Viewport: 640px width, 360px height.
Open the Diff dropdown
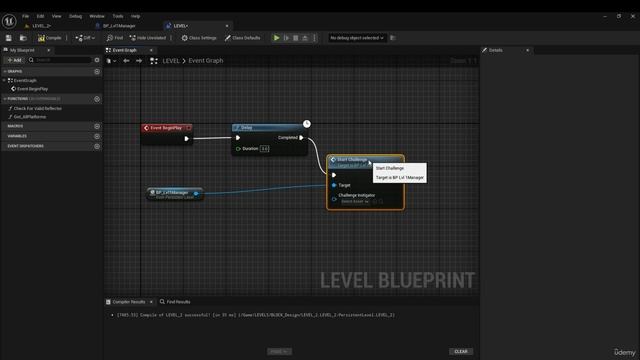[85, 38]
